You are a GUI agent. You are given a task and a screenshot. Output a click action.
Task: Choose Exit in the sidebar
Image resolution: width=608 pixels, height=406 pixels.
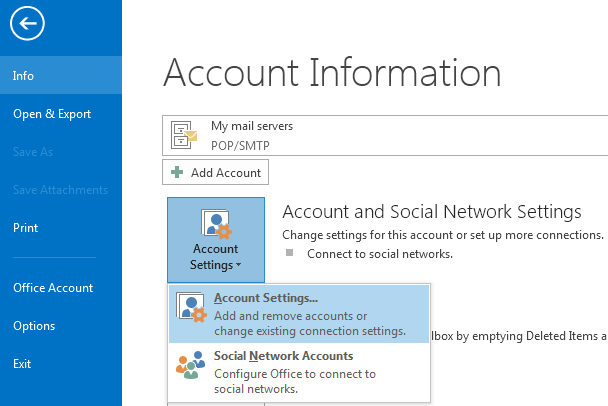(61, 364)
